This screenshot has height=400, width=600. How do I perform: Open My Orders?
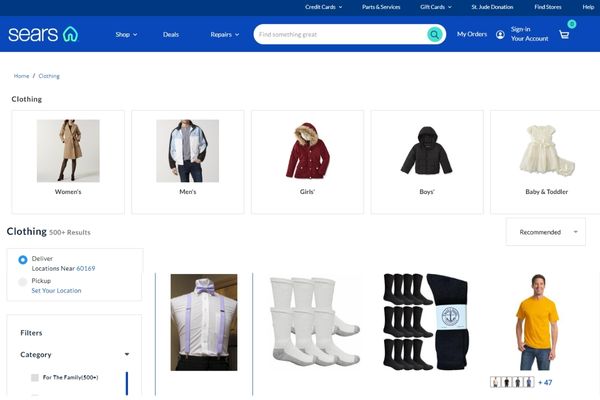coord(472,34)
